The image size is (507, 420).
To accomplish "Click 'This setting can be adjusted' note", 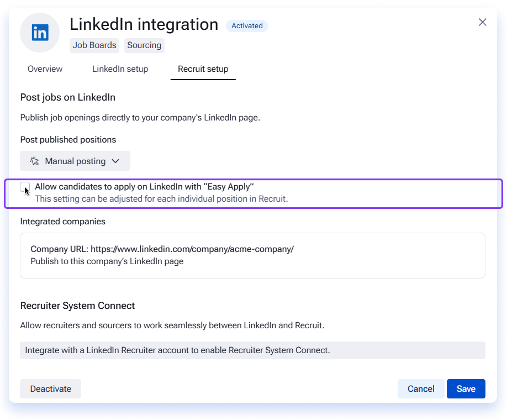I will tap(161, 199).
